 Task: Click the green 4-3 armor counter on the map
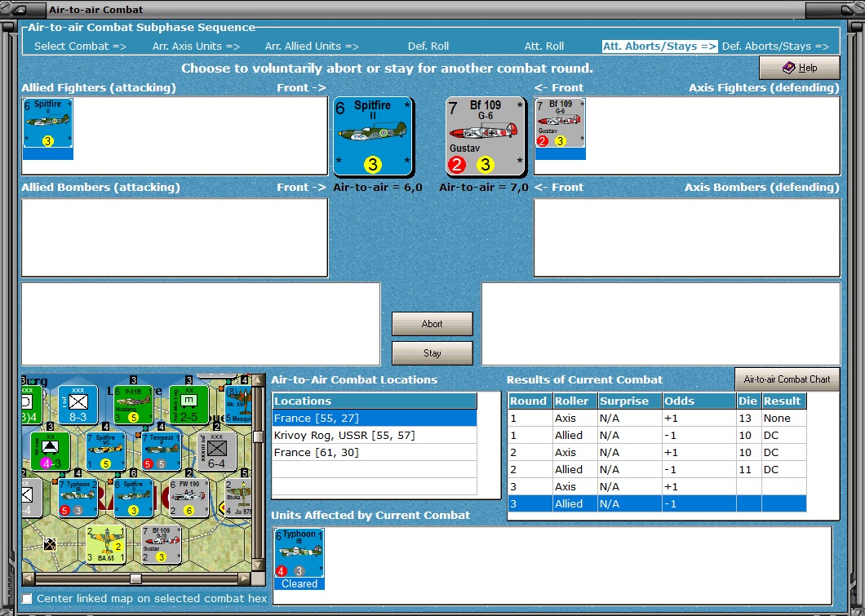pyautogui.click(x=51, y=451)
